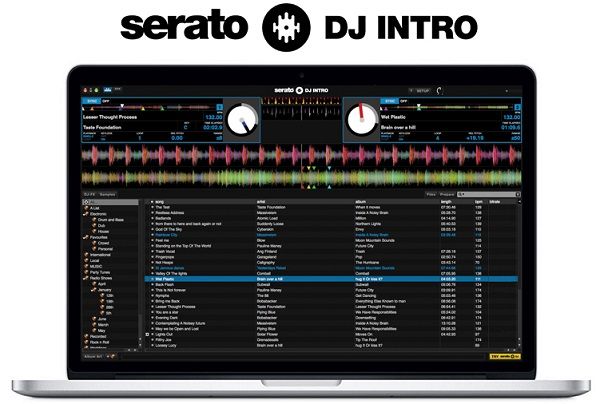Click the left deck time elapsed readout
Image resolution: width=600 pixels, height=404 pixels.
pyautogui.click(x=213, y=127)
